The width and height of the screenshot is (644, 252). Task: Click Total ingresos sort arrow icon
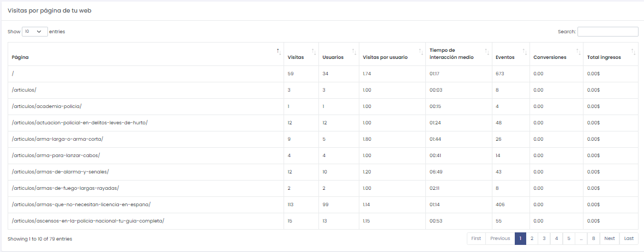point(633,51)
